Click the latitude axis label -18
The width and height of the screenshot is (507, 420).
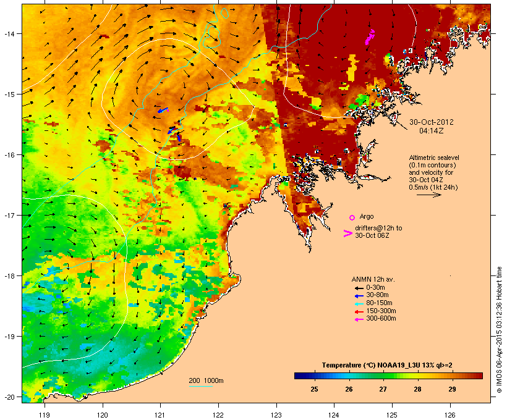coord(9,276)
